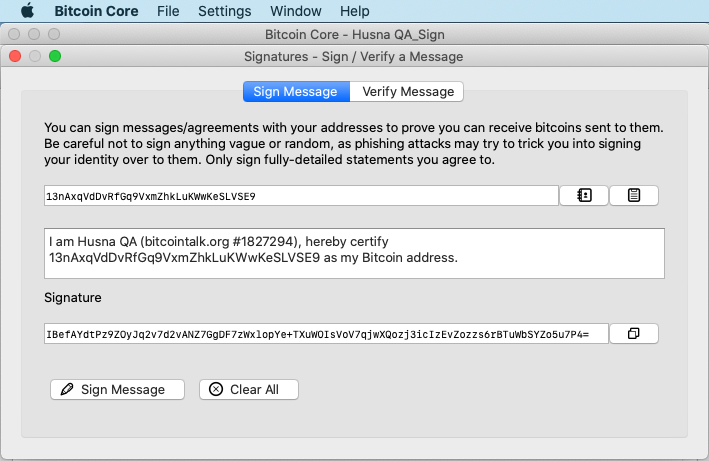The image size is (709, 461).
Task: Click X icon on Clear All button
Action: click(216, 389)
